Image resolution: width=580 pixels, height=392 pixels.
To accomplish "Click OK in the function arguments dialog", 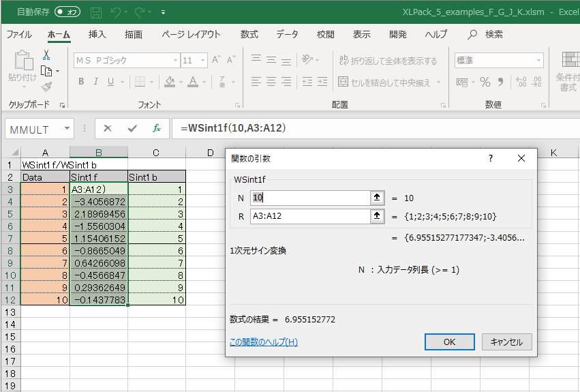I will 449,342.
